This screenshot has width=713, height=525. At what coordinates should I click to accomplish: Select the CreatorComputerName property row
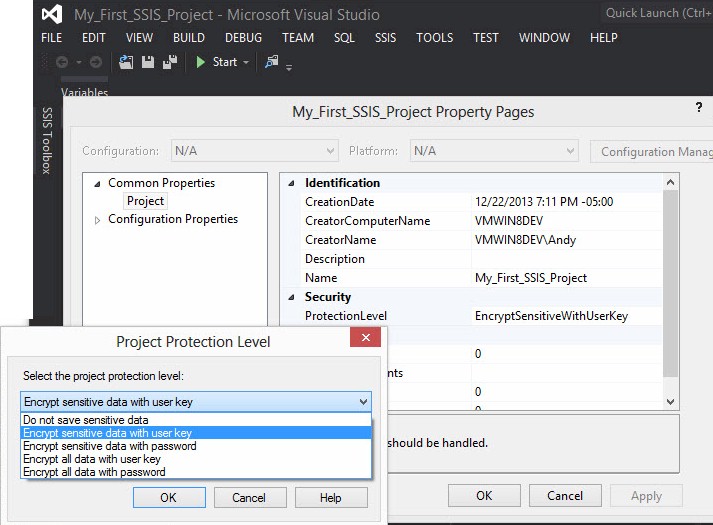click(x=481, y=221)
